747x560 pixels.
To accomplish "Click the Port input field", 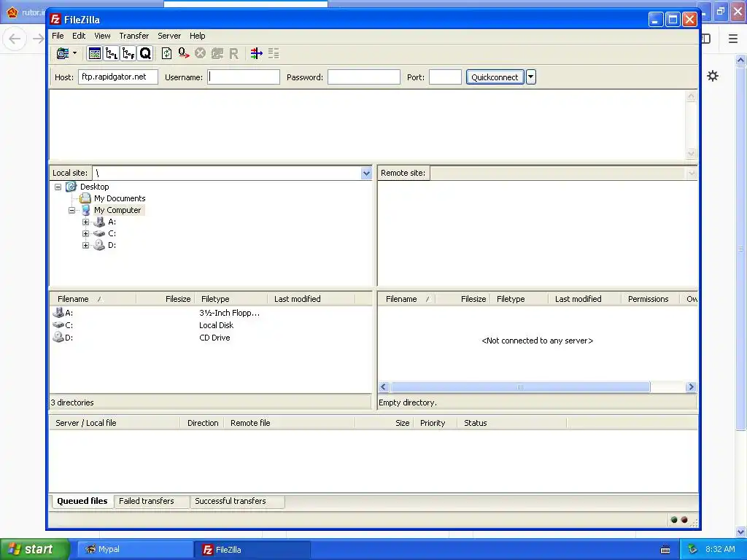I will point(445,77).
